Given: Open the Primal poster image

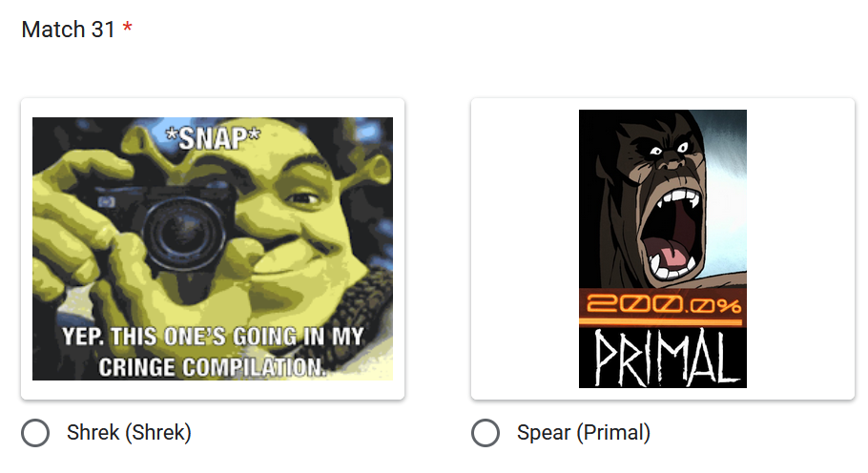Looking at the screenshot, I should [663, 248].
